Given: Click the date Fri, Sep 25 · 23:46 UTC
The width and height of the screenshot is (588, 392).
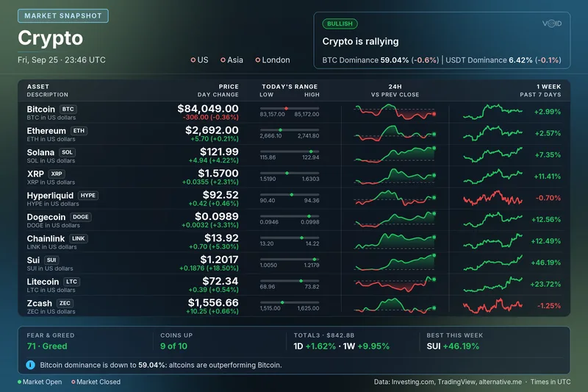Looking at the screenshot, I should [62, 60].
